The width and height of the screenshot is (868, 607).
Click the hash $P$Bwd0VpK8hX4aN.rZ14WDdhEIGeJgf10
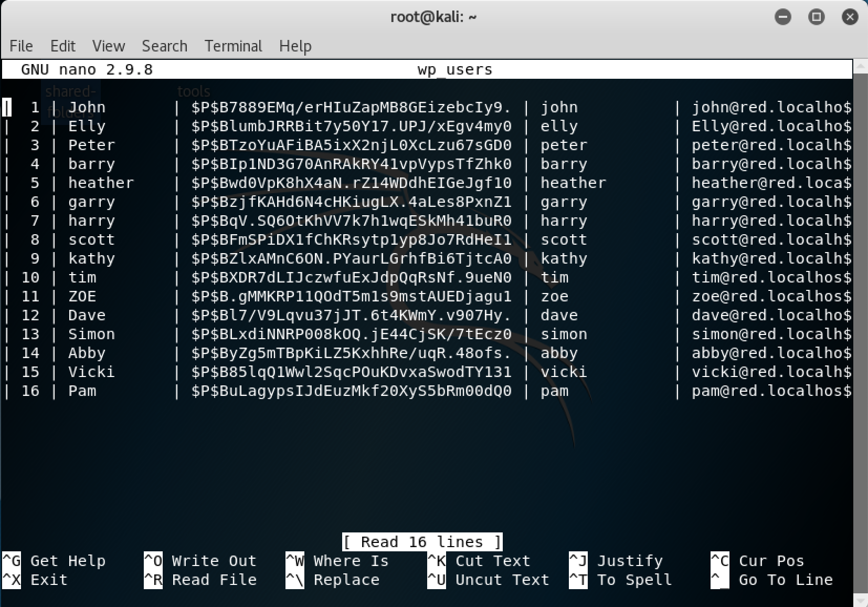[352, 183]
